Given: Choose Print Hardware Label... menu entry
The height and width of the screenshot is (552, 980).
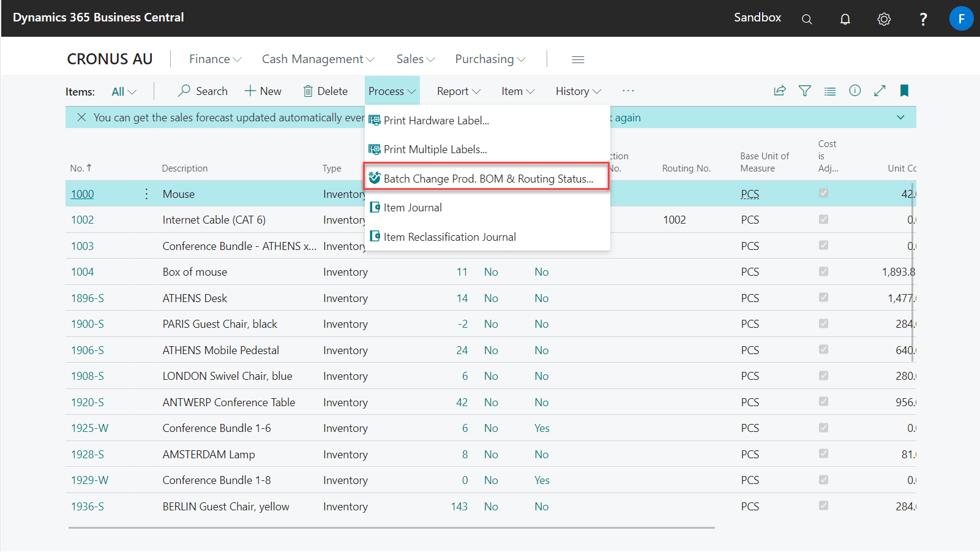Looking at the screenshot, I should tap(487, 121).
